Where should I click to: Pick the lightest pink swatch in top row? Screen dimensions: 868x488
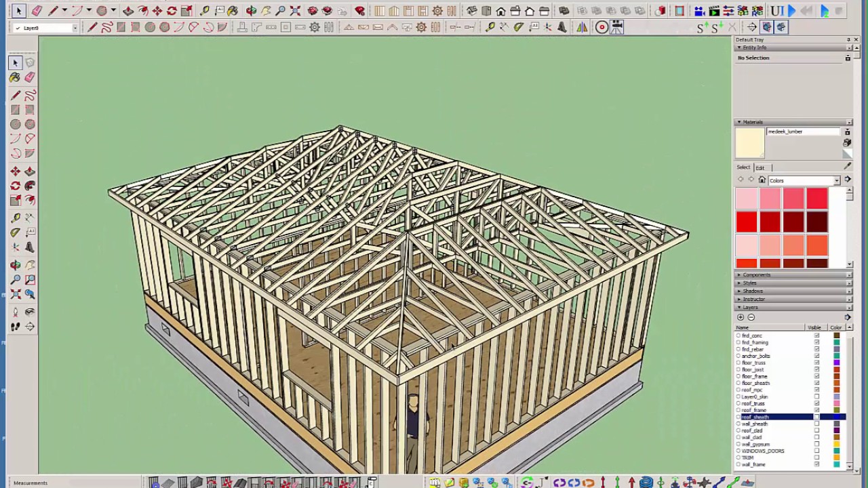[747, 199]
